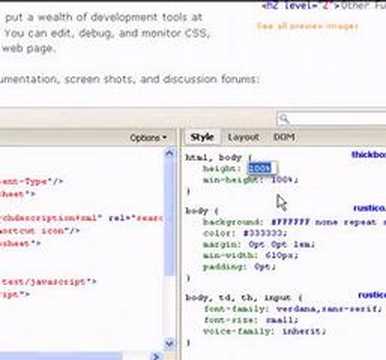Click the font-size small value
386x360 pixels.
tap(280, 320)
